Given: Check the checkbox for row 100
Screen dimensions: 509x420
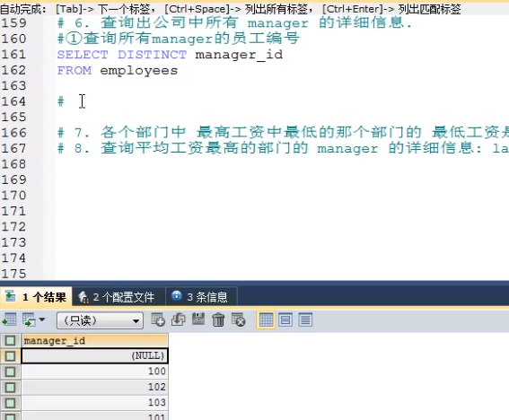Looking at the screenshot, I should [x=11, y=372].
